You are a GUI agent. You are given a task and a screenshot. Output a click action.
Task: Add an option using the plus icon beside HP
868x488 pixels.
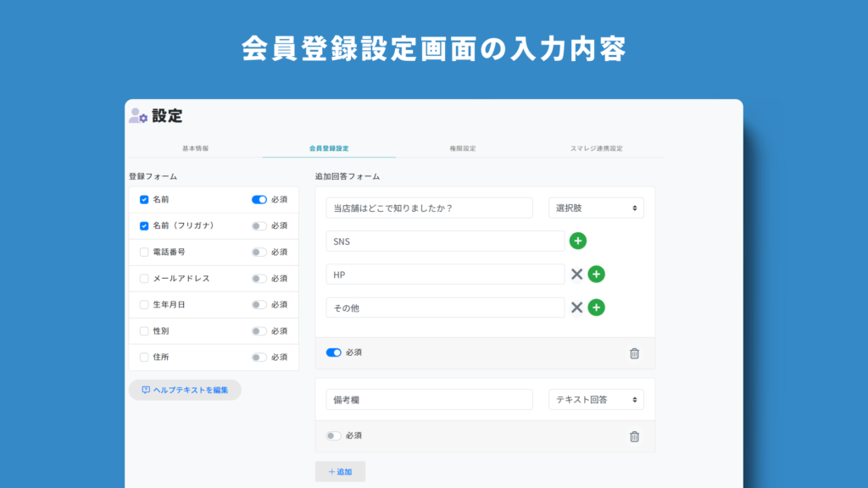[595, 274]
